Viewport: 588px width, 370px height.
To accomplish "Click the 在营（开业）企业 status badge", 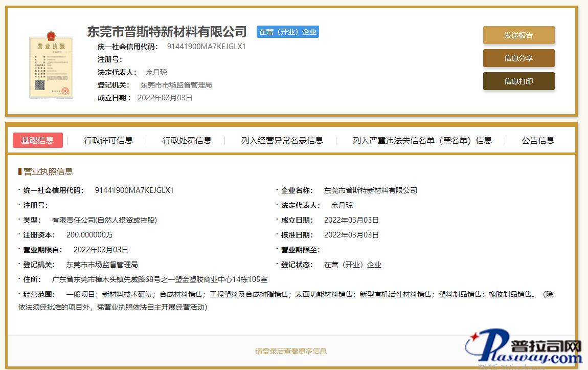I will pos(288,32).
